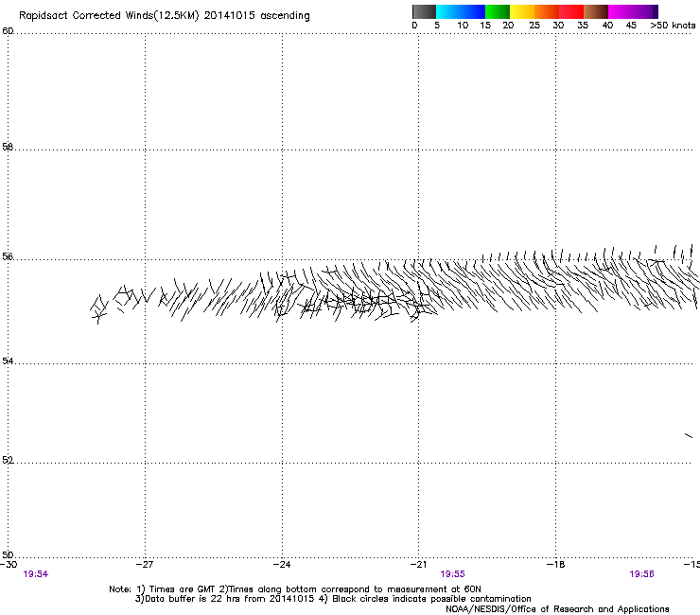This screenshot has height=615, width=700.
Task: Click the latitude label 58
Action: 8,147
